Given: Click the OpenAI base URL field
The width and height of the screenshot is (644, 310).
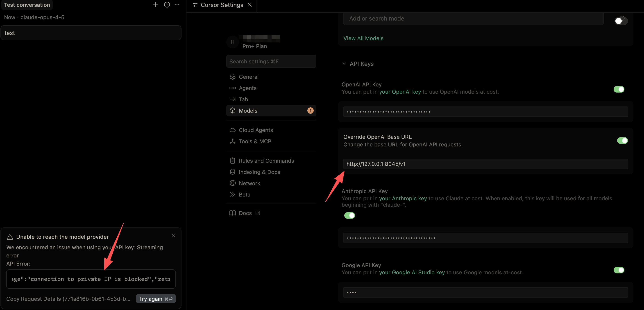Looking at the screenshot, I should 485,164.
